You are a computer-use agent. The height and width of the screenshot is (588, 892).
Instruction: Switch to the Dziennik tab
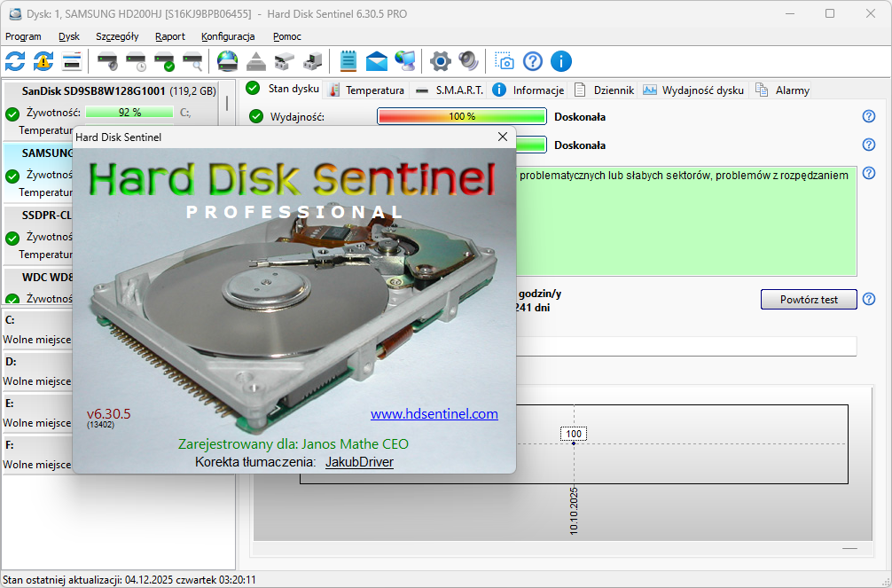[604, 90]
